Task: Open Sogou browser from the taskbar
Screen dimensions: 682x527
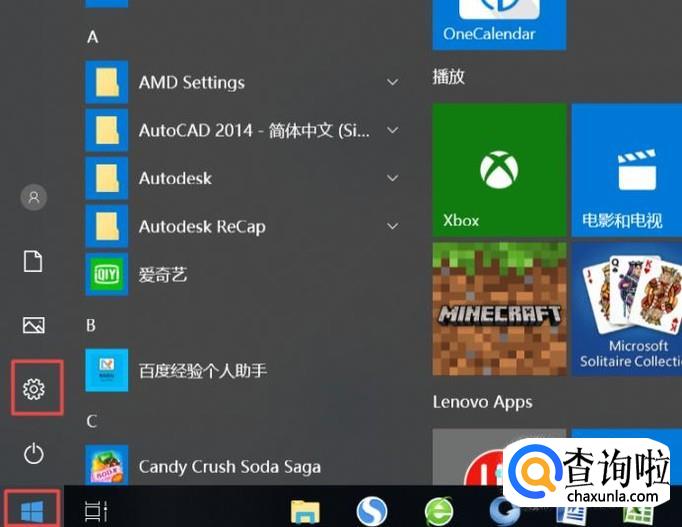Action: click(371, 511)
